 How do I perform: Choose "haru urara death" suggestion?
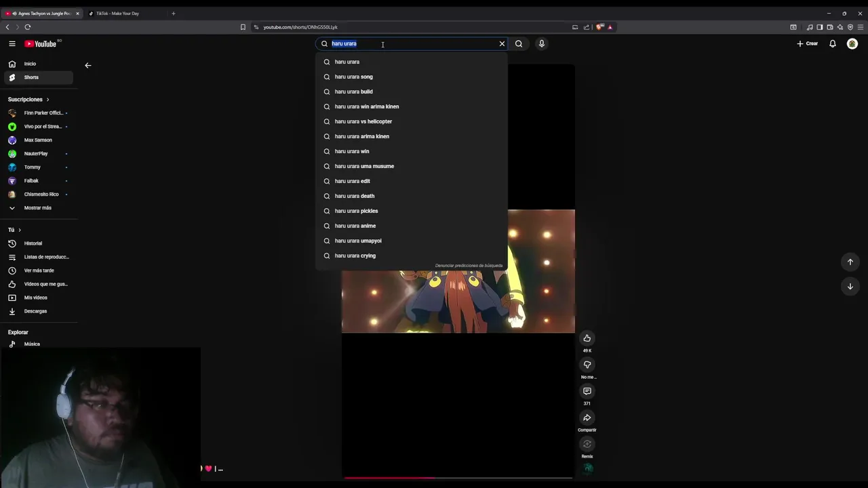pyautogui.click(x=412, y=196)
